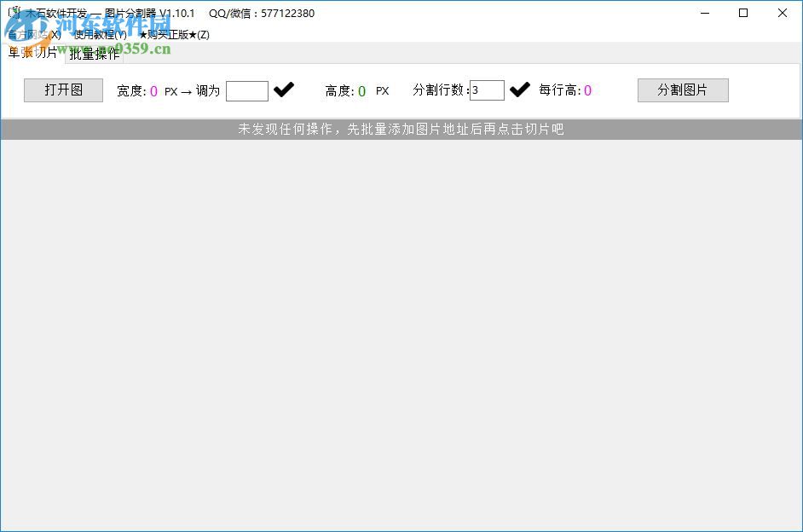Open the 官方网站(X) menu
803x532 pixels.
(32, 34)
